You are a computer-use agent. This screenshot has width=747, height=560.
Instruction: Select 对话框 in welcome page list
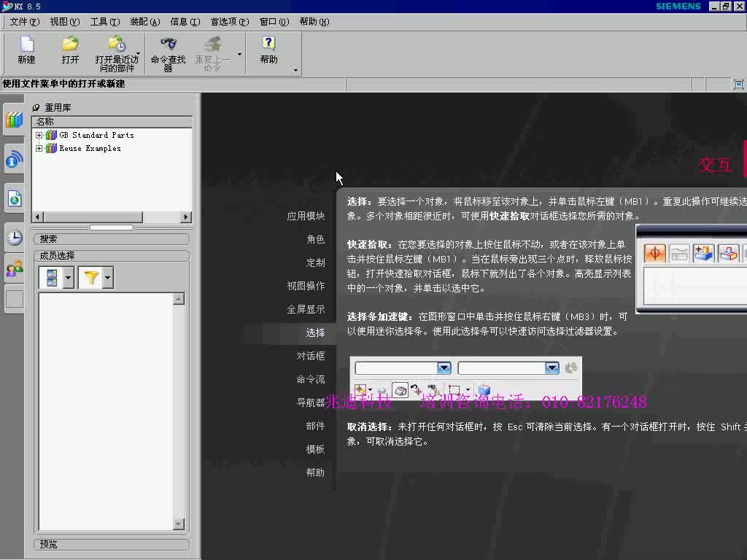click(x=311, y=356)
